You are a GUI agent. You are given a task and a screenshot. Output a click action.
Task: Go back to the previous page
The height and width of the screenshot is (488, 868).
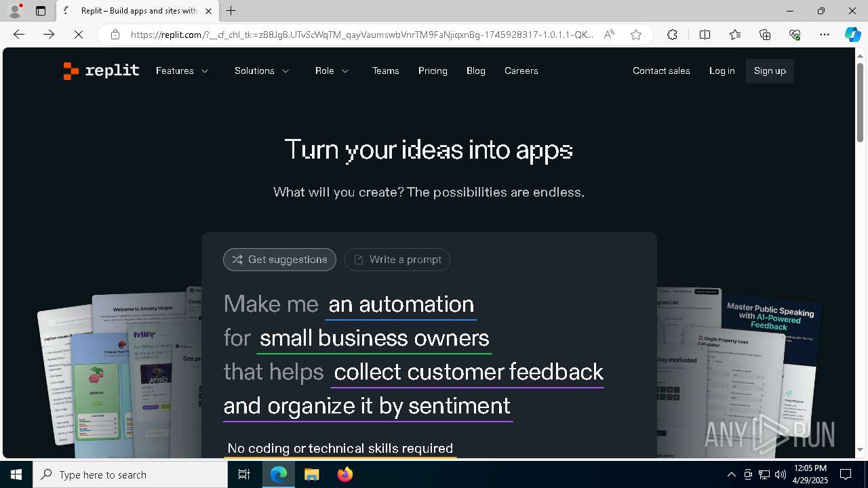click(19, 35)
